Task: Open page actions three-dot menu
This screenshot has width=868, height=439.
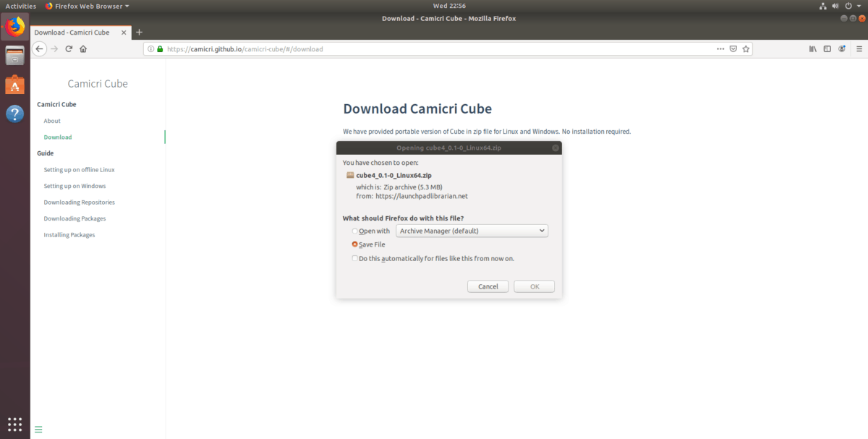Action: pos(720,49)
